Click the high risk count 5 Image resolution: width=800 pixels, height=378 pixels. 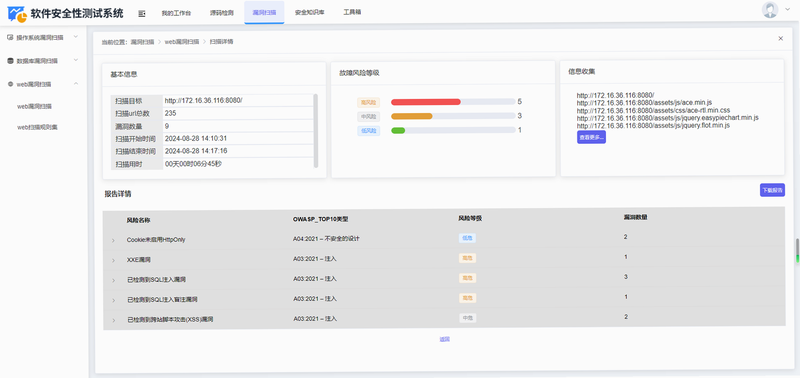tap(519, 102)
